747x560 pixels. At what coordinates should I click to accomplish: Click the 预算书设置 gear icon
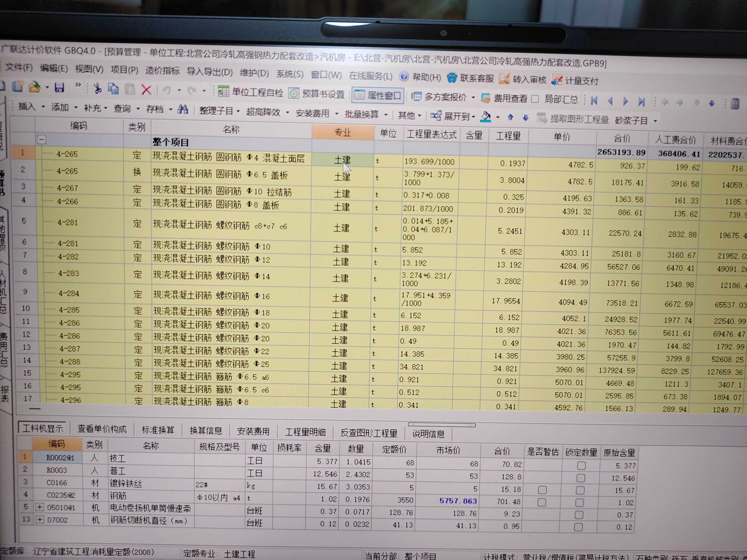click(294, 93)
